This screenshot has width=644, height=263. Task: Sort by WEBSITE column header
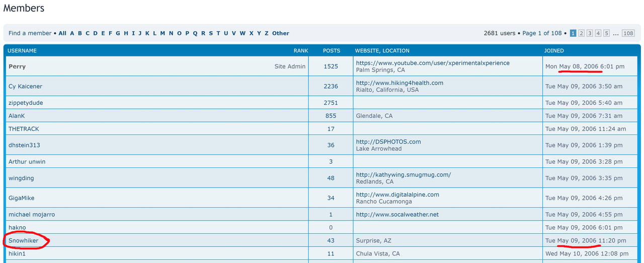(367, 50)
